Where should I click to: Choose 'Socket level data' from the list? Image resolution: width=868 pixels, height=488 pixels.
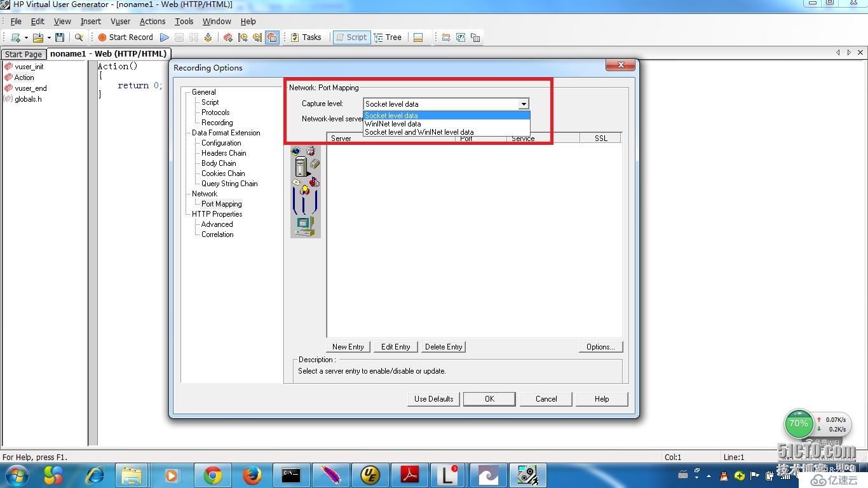pyautogui.click(x=446, y=116)
